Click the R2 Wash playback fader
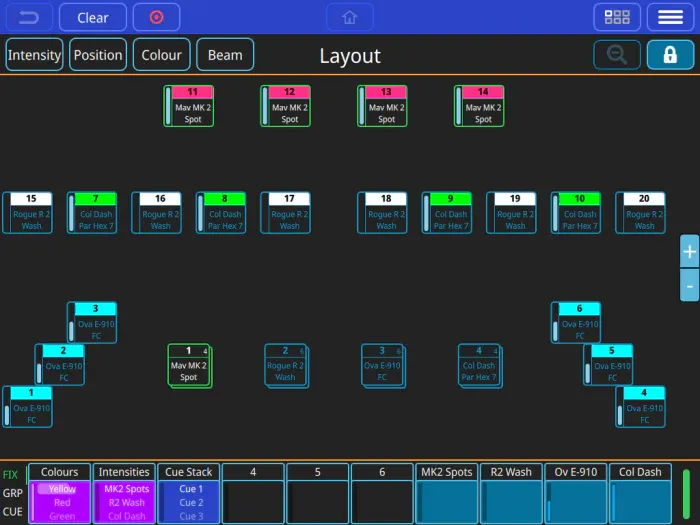The height and width of the screenshot is (525, 700). (511, 502)
